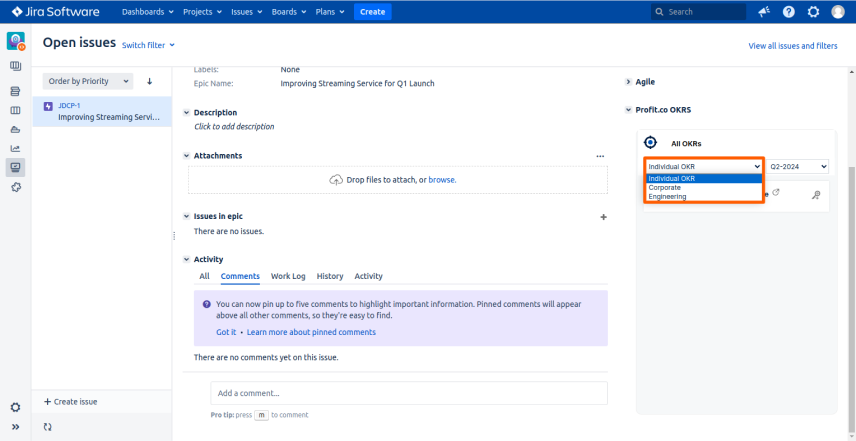The image size is (856, 441).
Task: Open the add-ons puzzle icon in sidebar
Action: pos(16,187)
